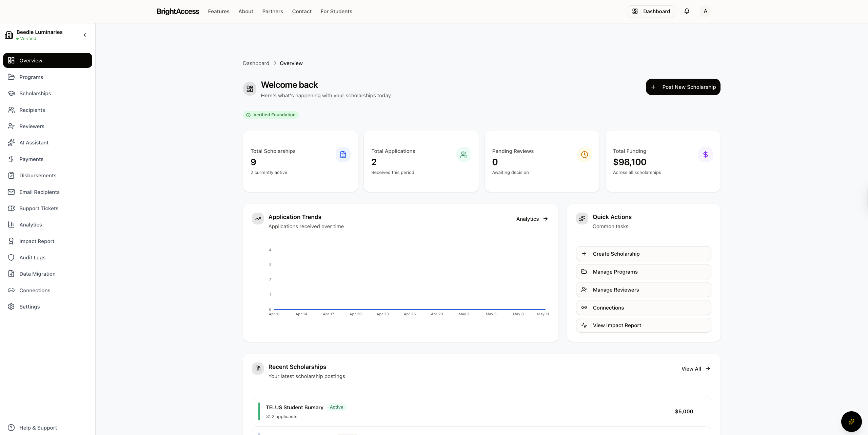Click the Quick Actions sparkle icon
Image resolution: width=868 pixels, height=435 pixels.
pos(582,219)
